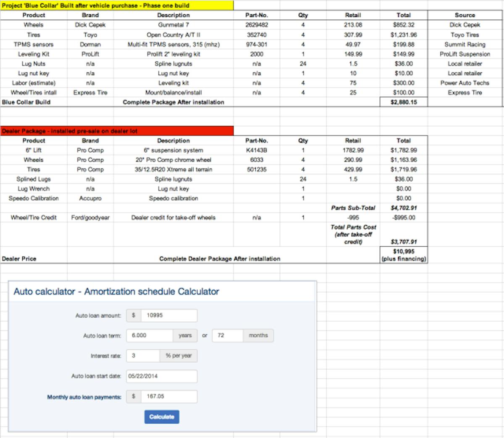This screenshot has height=438, width=504.
Task: Edit the Interest rate field
Action: tap(143, 355)
